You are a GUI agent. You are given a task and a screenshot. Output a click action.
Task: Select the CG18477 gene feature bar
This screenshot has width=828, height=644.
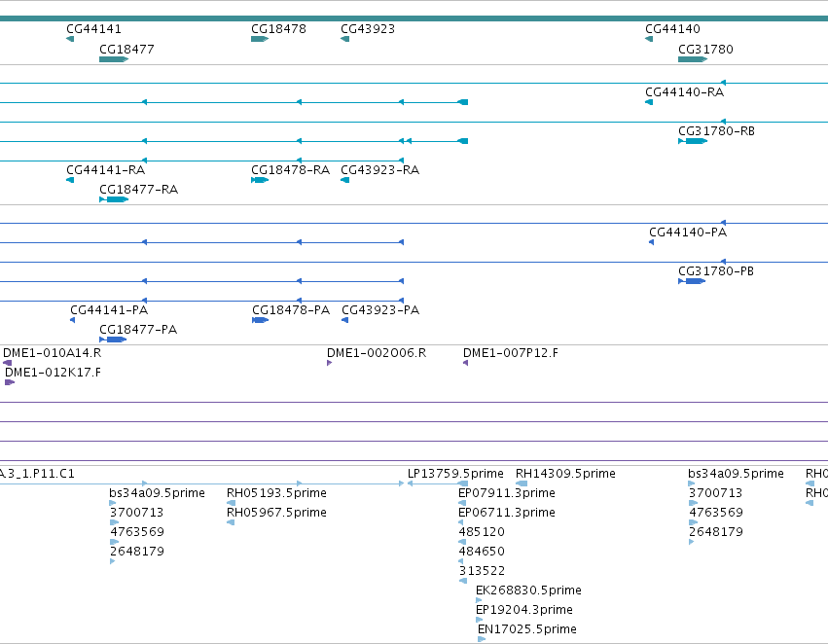(x=114, y=59)
